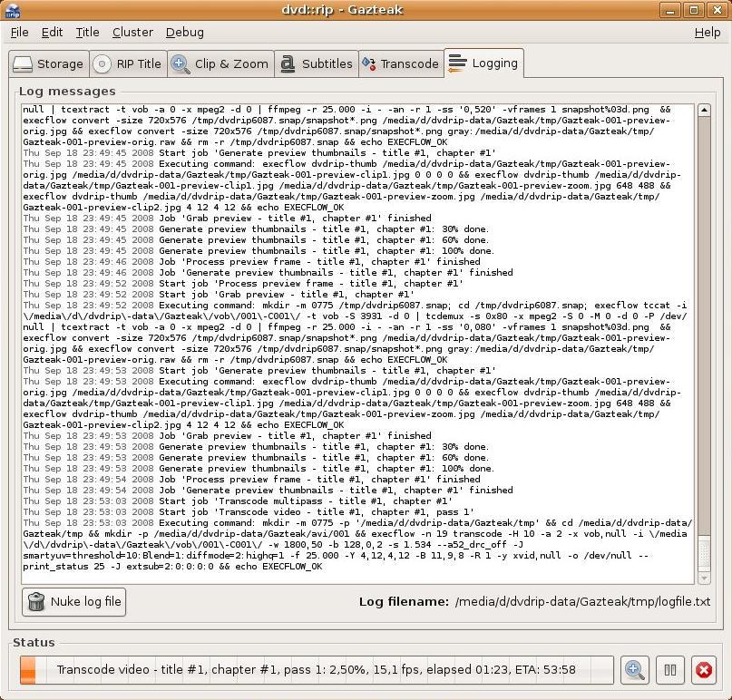This screenshot has width=732, height=700.
Task: Click the transcode progress bar
Action: tap(317, 670)
